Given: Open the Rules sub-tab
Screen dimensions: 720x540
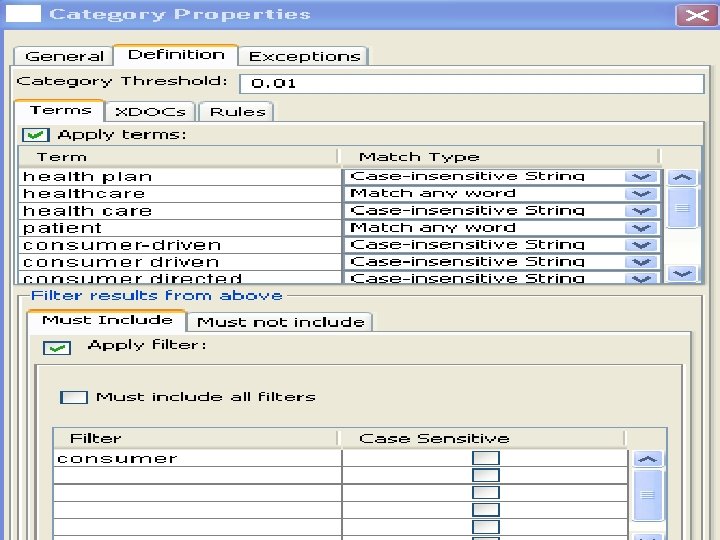Looking at the screenshot, I should point(237,112).
